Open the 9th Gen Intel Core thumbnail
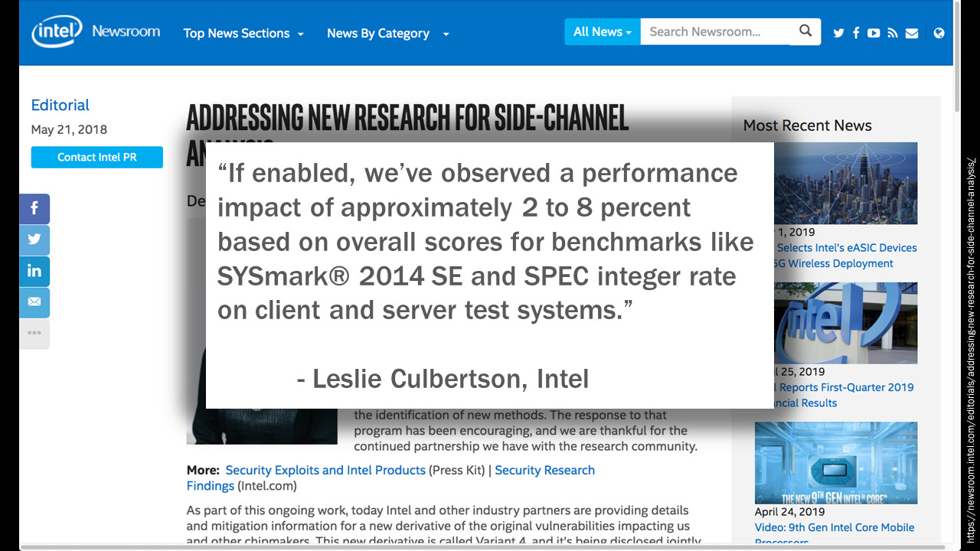980x551 pixels. pyautogui.click(x=836, y=463)
